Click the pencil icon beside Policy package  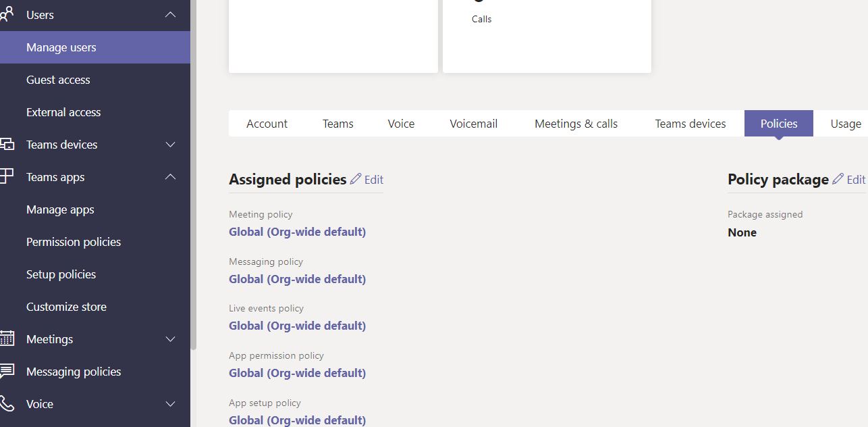click(839, 179)
